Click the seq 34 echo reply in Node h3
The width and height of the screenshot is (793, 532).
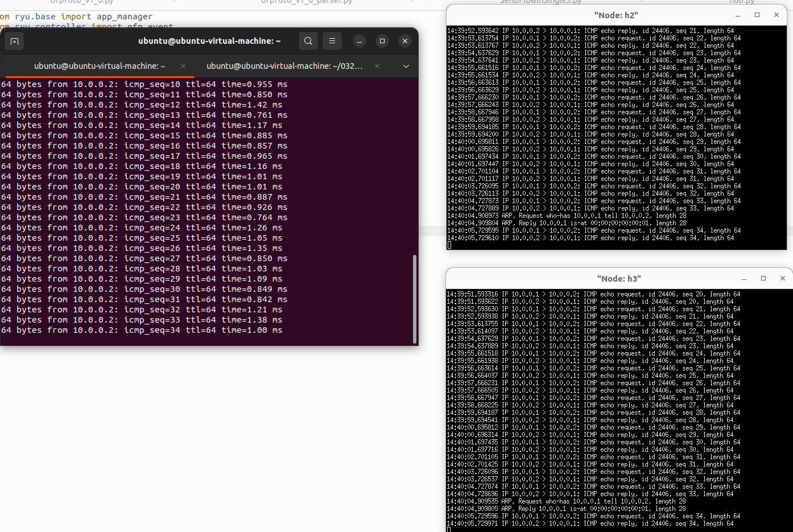click(590, 523)
